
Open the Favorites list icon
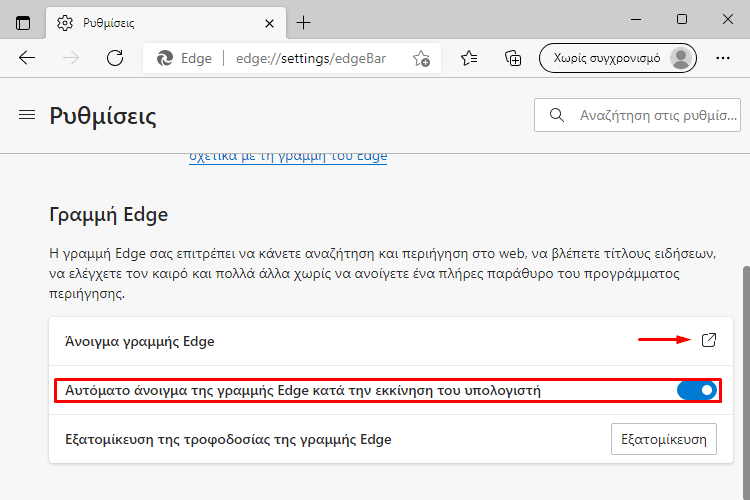(x=469, y=58)
